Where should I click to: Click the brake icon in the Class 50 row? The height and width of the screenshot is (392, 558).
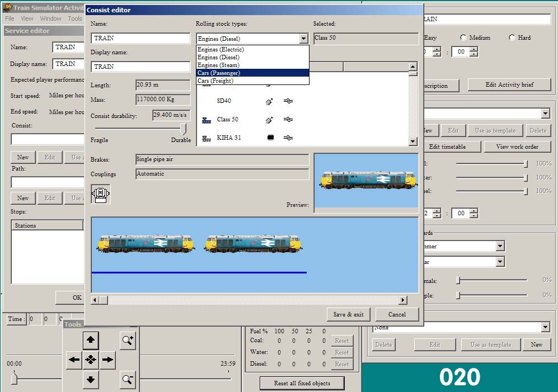tap(269, 120)
